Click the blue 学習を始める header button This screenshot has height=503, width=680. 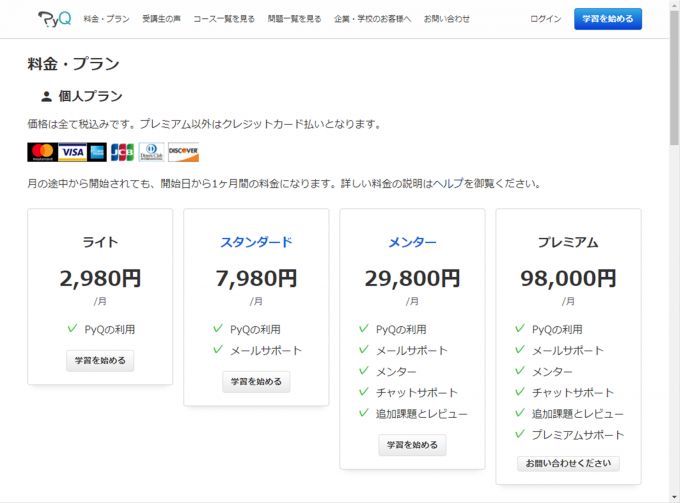pyautogui.click(x=608, y=19)
